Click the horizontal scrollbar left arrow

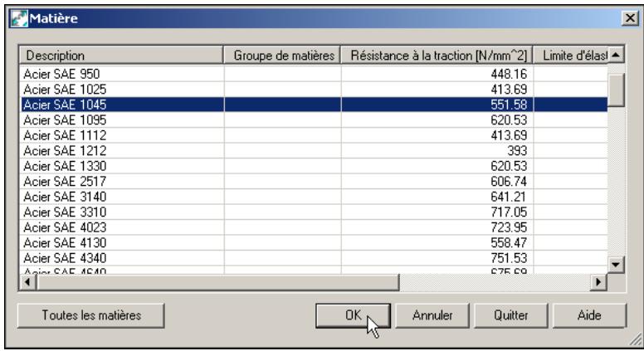click(27, 282)
